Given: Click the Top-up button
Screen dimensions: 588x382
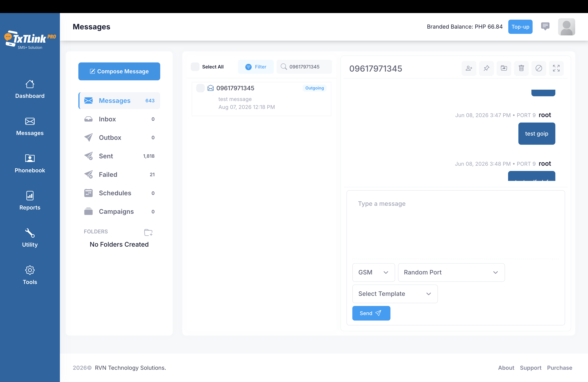Looking at the screenshot, I should [520, 27].
